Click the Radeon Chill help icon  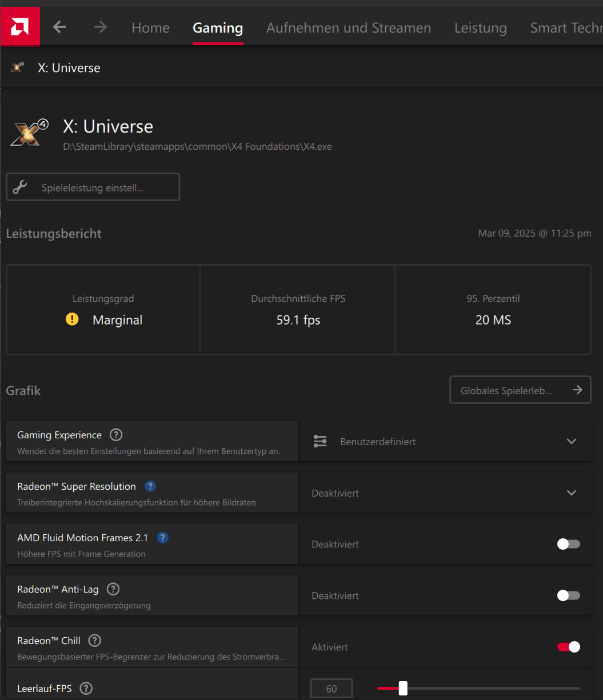click(x=95, y=641)
